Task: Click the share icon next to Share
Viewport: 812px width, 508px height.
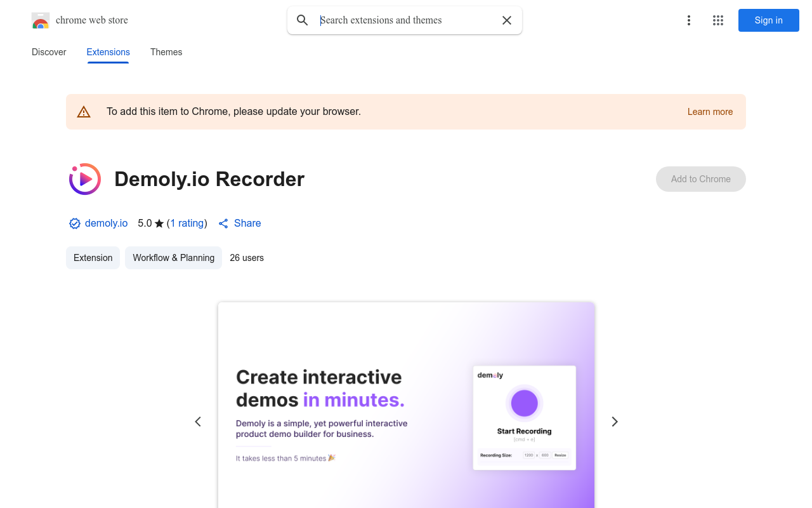Action: [223, 224]
